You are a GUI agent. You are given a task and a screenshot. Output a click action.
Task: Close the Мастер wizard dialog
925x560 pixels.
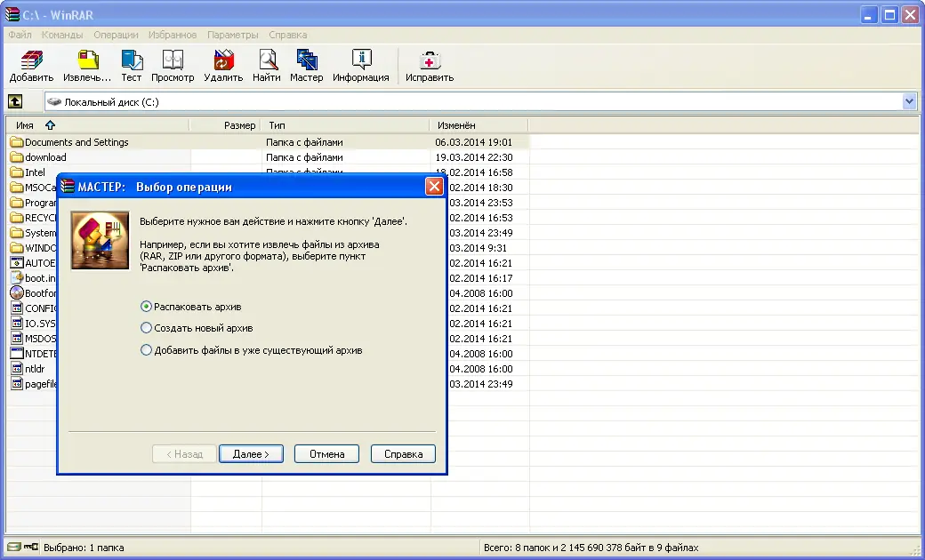tap(434, 187)
